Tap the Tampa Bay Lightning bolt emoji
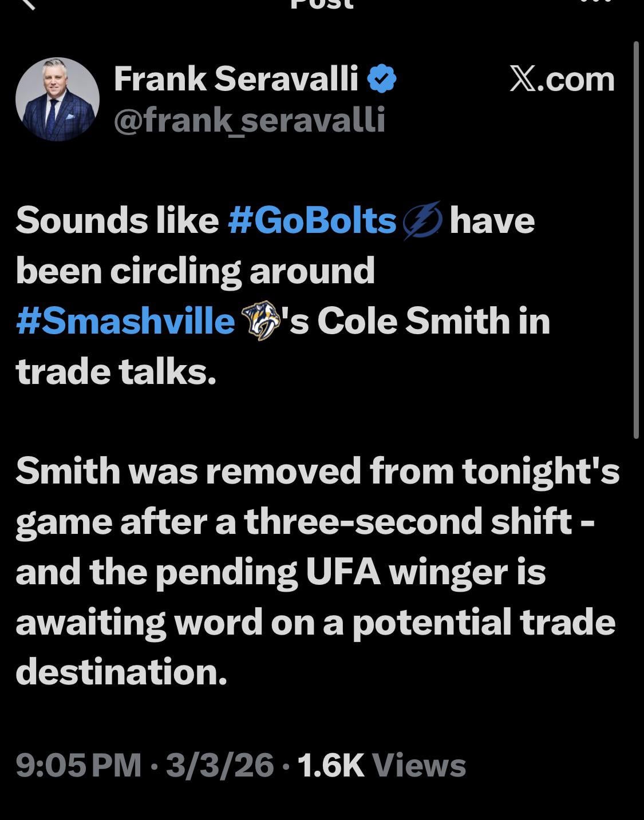Screen dimensions: 644x820 423,220
